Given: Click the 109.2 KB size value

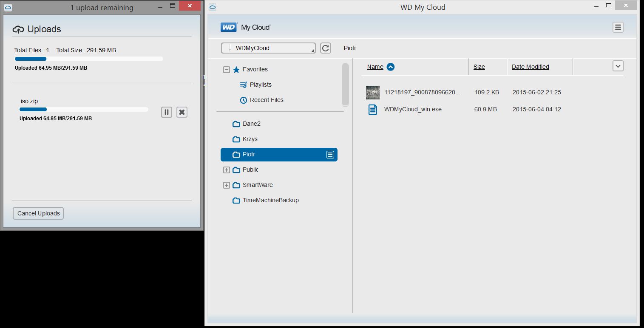Looking at the screenshot, I should [487, 92].
